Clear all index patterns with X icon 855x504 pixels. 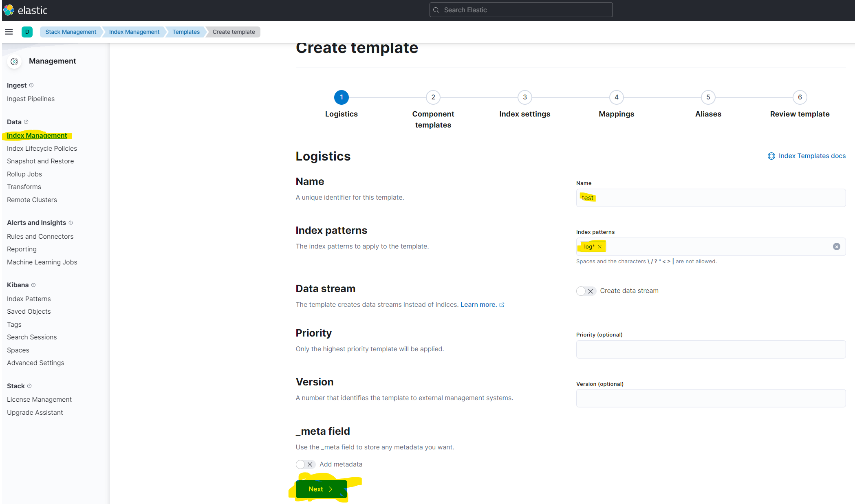click(836, 246)
